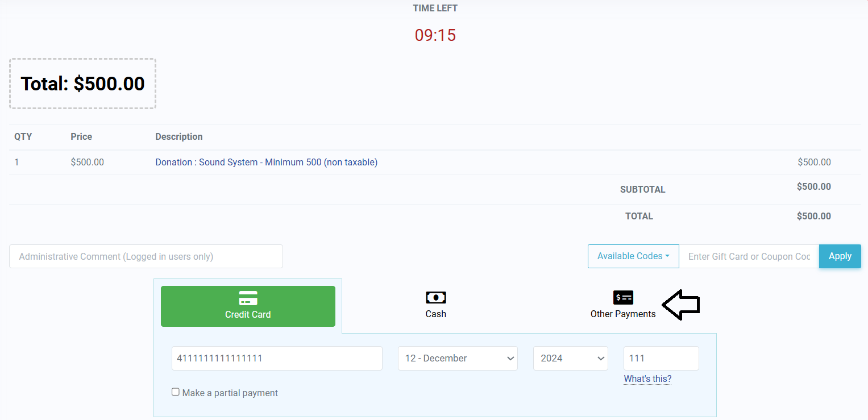Image resolution: width=868 pixels, height=420 pixels.
Task: Click the CVV field containing 111
Action: 661,358
